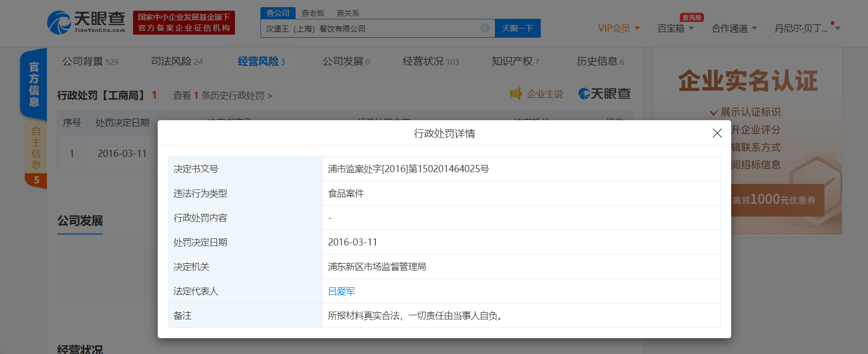Screen dimensions: 868x354
Task: Click the 2016-03-11 date in the dialog
Action: tap(353, 242)
